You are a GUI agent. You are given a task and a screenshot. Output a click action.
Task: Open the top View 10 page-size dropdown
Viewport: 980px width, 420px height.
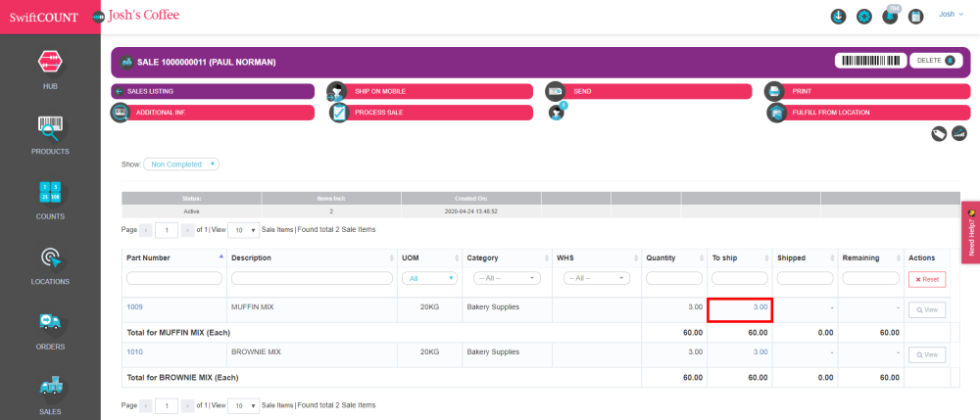244,230
